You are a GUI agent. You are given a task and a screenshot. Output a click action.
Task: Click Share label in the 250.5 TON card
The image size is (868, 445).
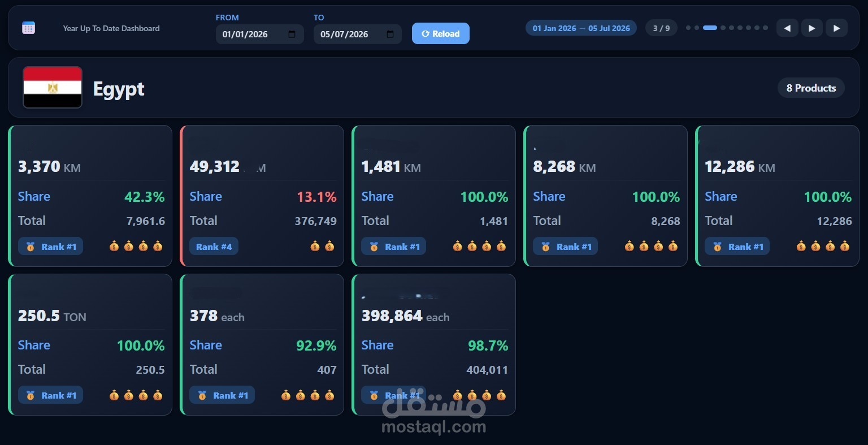pyautogui.click(x=34, y=345)
